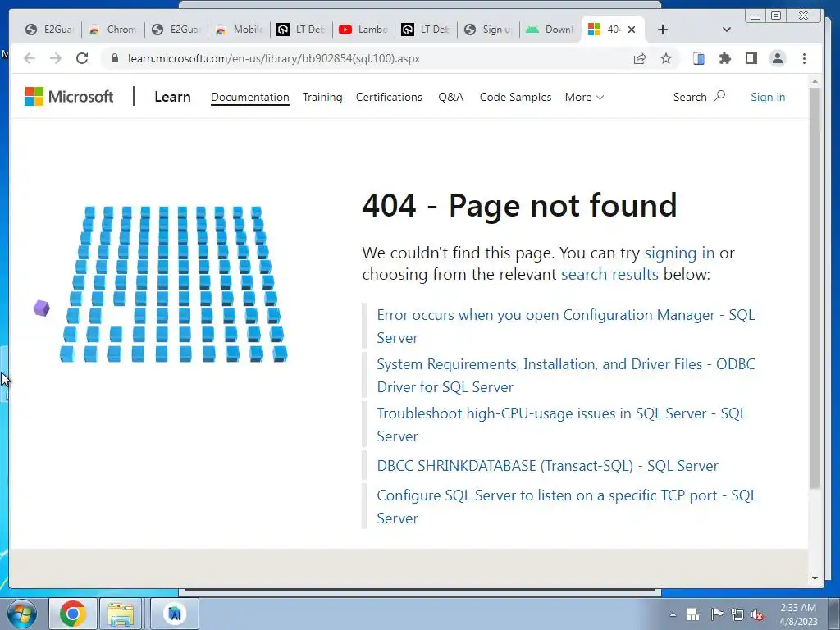Switch to the first E2Guardian tab
Image resolution: width=840 pixels, height=630 pixels.
coord(50,30)
